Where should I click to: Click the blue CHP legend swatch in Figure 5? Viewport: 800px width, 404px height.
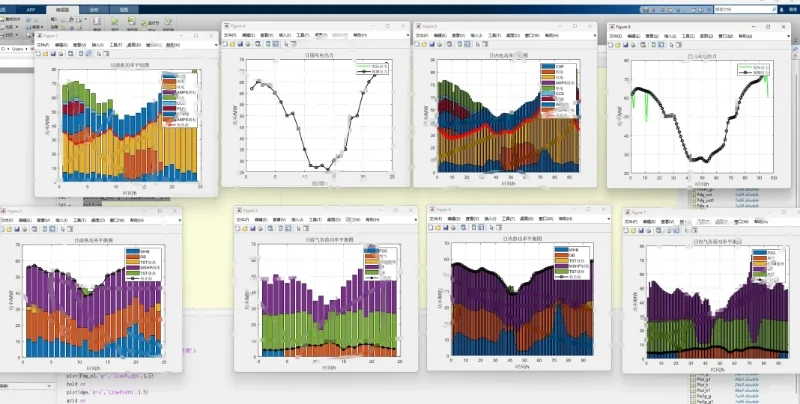click(x=548, y=66)
